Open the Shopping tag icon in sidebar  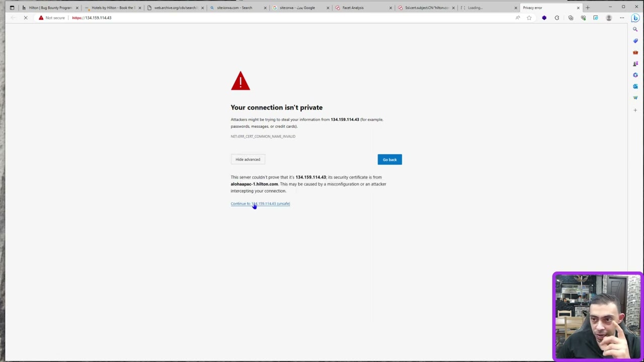click(635, 41)
